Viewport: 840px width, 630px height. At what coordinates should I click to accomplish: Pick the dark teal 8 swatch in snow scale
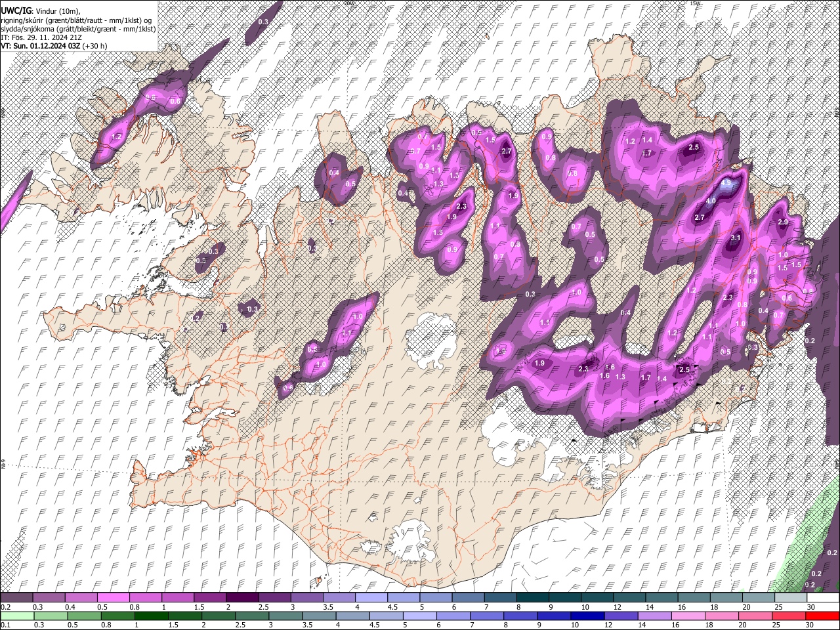pos(532,598)
